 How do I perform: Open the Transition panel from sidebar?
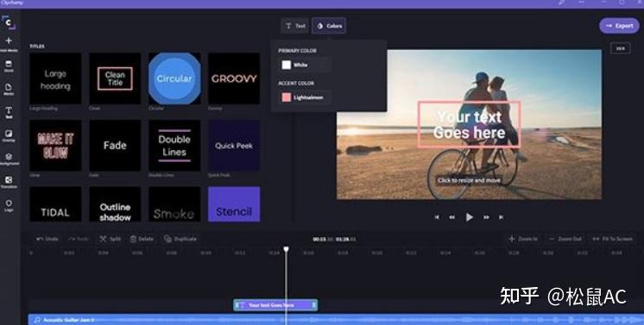coord(9,182)
